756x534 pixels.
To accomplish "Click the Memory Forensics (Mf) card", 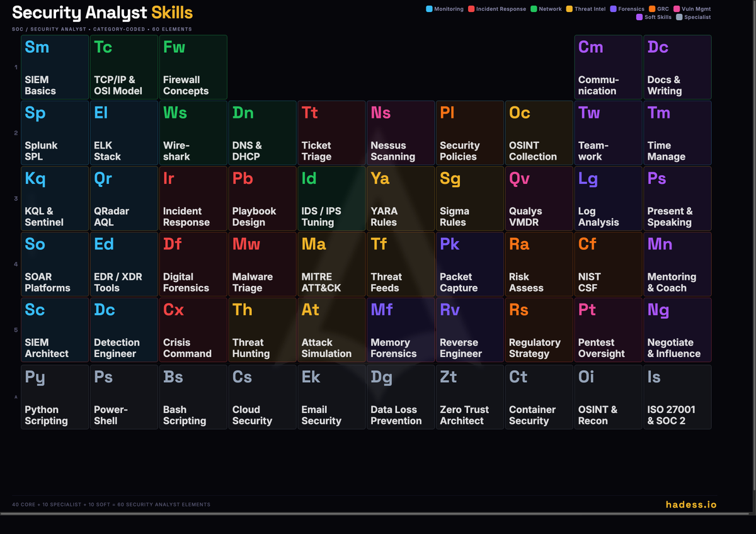I will coord(401,329).
